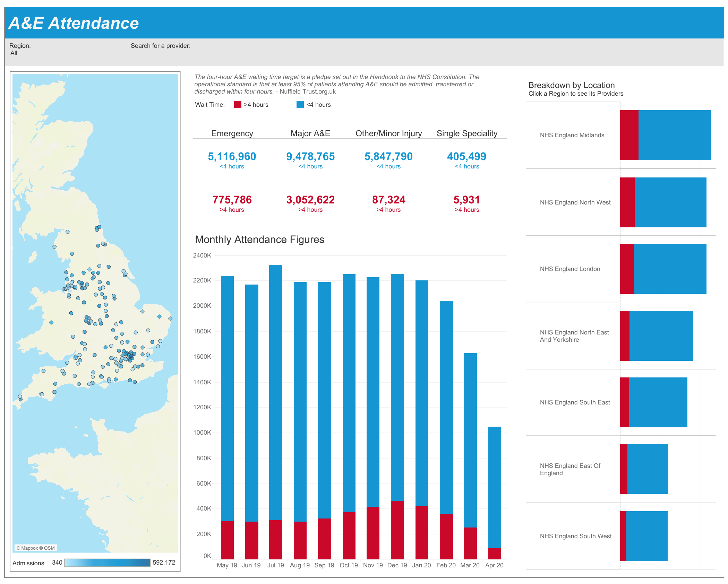This screenshot has width=728, height=584.
Task: Click the Apr 20 blue bar segment
Action: [x=495, y=487]
